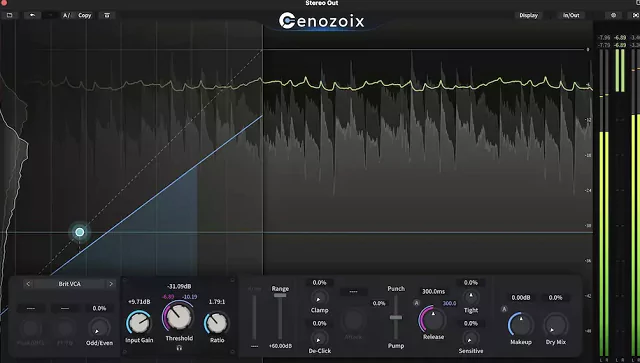Click the resize window icon at top right
This screenshot has width=640, height=363.
(635, 15)
